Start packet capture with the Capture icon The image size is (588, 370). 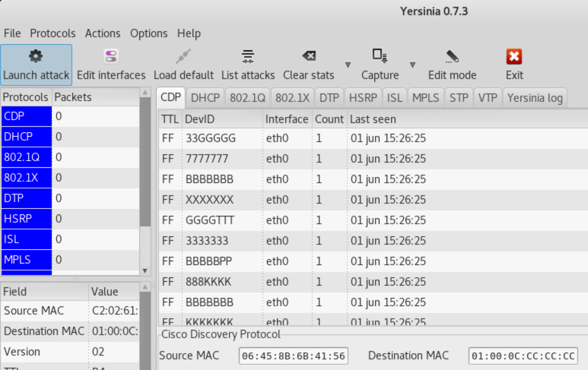click(379, 56)
